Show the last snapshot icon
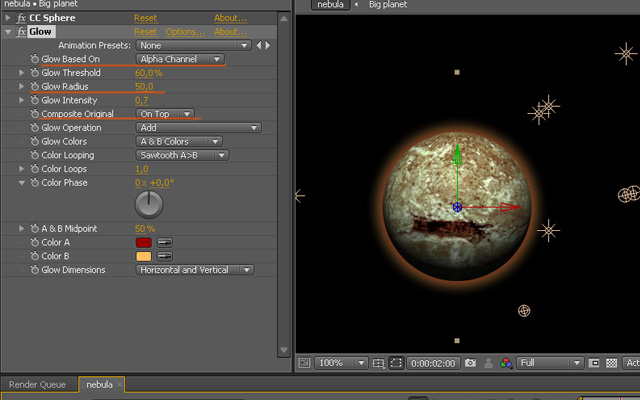This screenshot has height=400, width=640. pyautogui.click(x=488, y=363)
